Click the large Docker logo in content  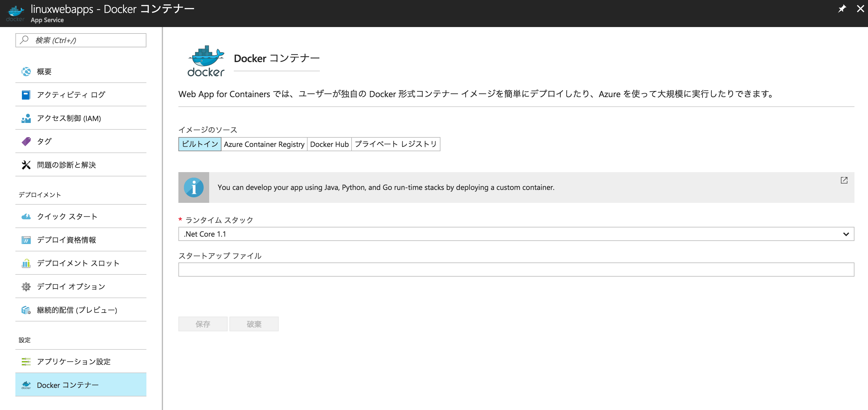206,61
